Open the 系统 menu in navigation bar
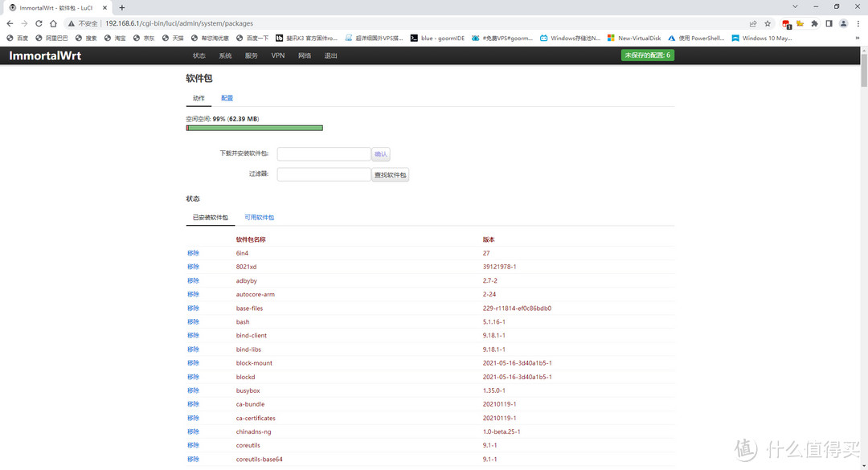The image size is (868, 470). point(225,55)
